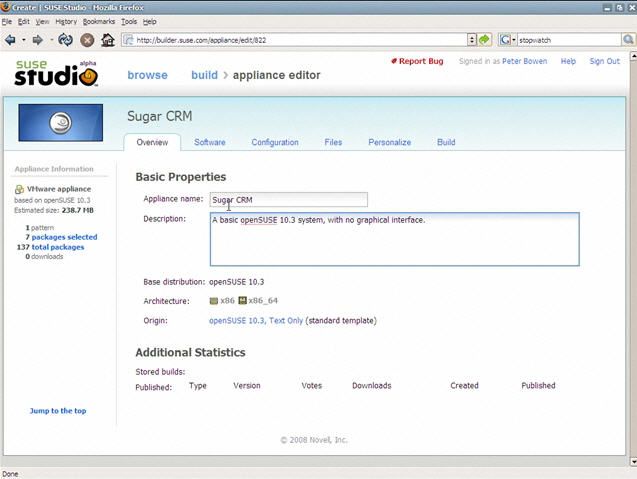Open the search engine selector dropdown
This screenshot has width=637, height=479.
(512, 40)
